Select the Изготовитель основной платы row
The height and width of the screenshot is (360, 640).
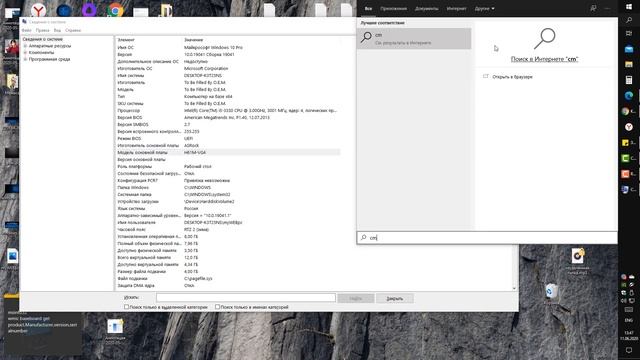point(228,145)
